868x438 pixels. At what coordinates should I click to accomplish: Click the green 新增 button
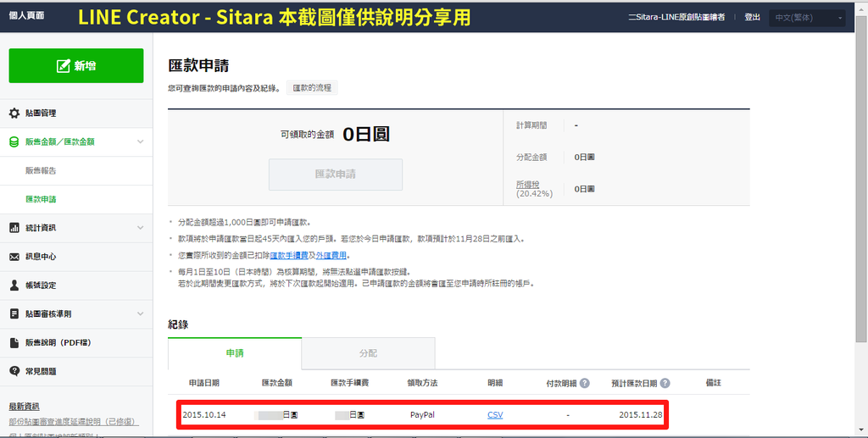pos(75,66)
